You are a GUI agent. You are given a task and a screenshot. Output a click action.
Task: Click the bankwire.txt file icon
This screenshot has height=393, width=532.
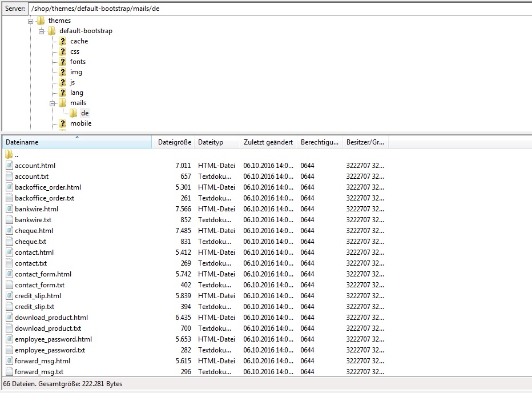coord(10,220)
